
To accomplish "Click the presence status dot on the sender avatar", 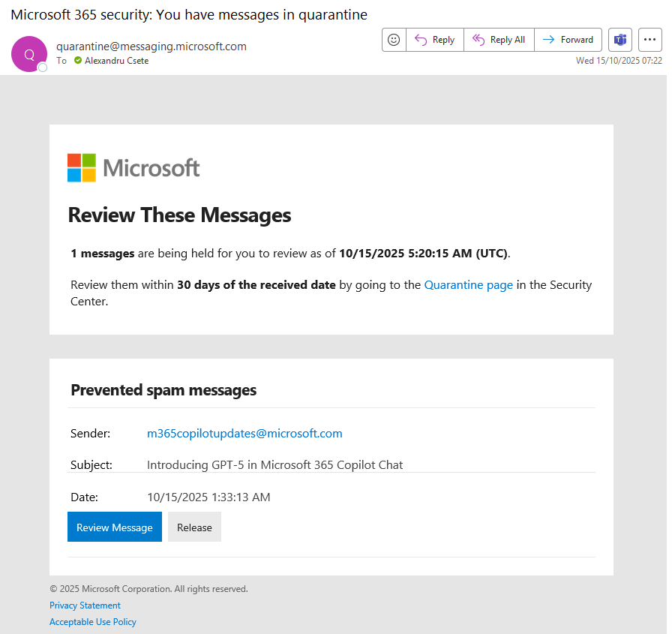I will tap(43, 68).
